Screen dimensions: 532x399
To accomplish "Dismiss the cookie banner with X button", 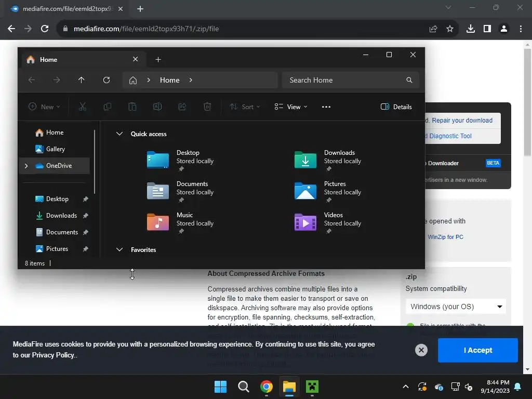I will point(421,350).
